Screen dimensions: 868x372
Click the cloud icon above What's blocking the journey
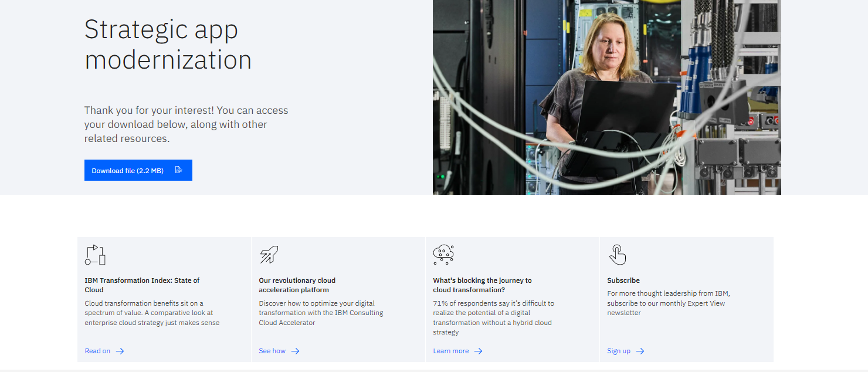443,255
